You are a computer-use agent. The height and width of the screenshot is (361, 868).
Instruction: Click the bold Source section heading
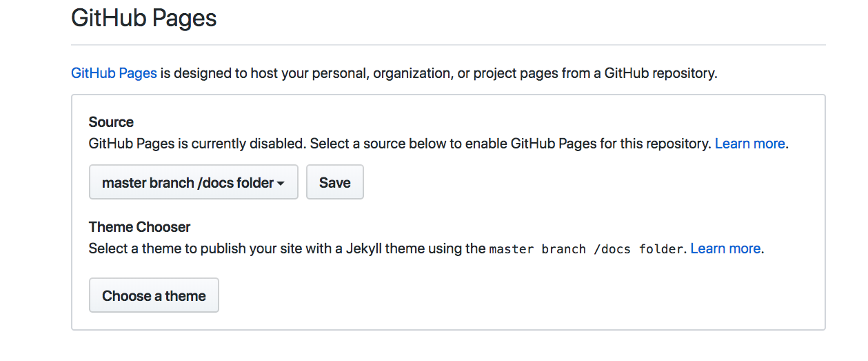(x=111, y=122)
